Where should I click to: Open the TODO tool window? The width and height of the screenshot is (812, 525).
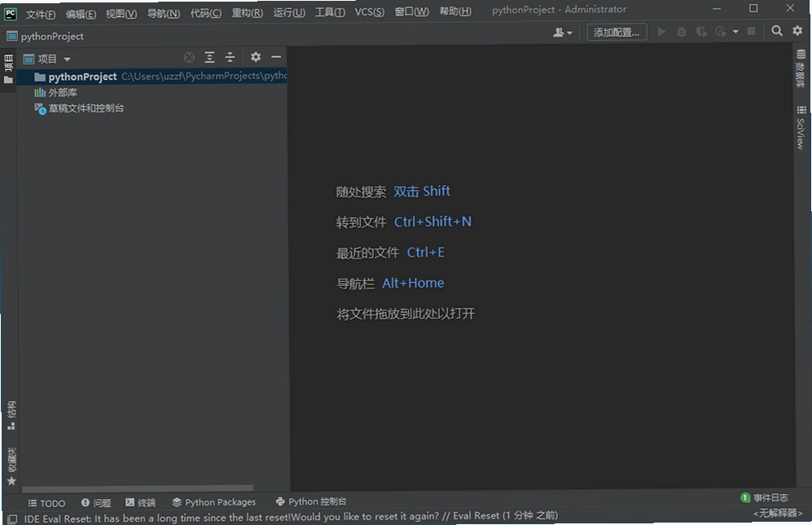point(46,503)
